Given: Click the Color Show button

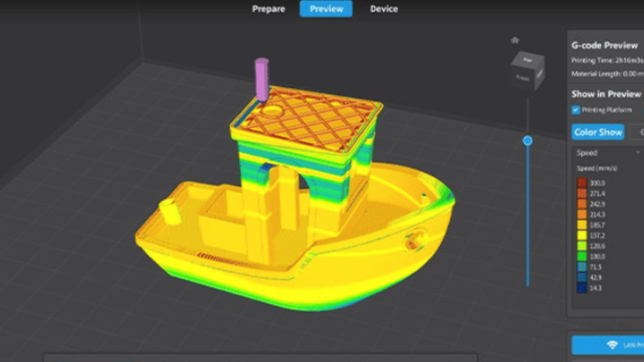Looking at the screenshot, I should [597, 132].
